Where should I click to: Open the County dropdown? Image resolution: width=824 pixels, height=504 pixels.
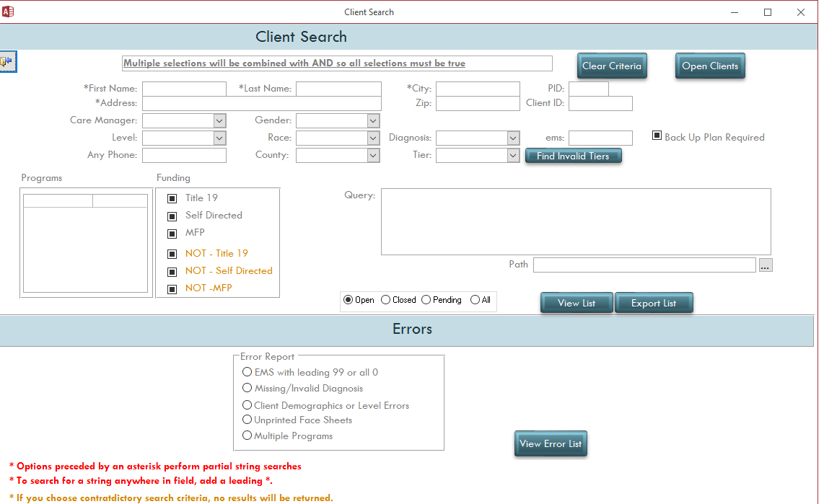[373, 156]
